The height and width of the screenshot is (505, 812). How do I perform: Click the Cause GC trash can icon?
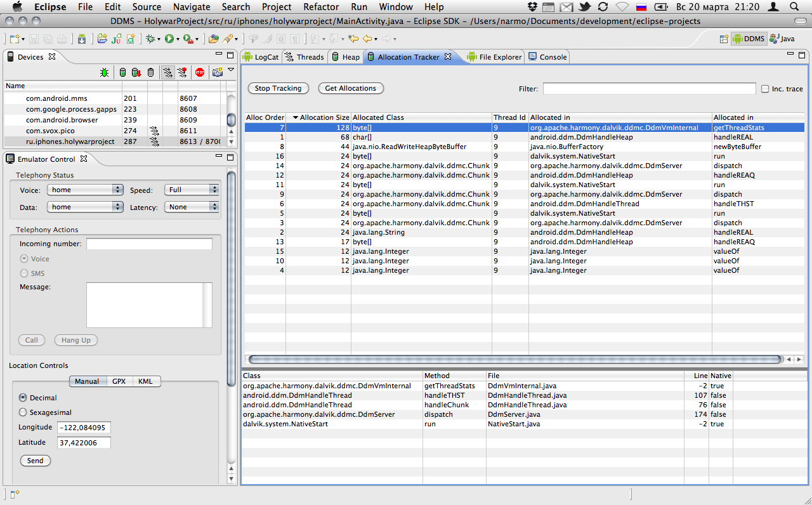[150, 72]
